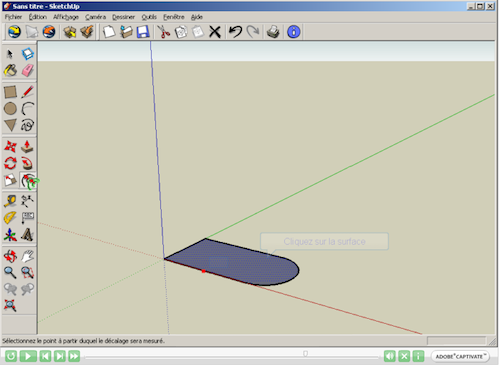This screenshot has width=500, height=365.
Task: Select the pink Eraser tool
Action: (x=27, y=70)
